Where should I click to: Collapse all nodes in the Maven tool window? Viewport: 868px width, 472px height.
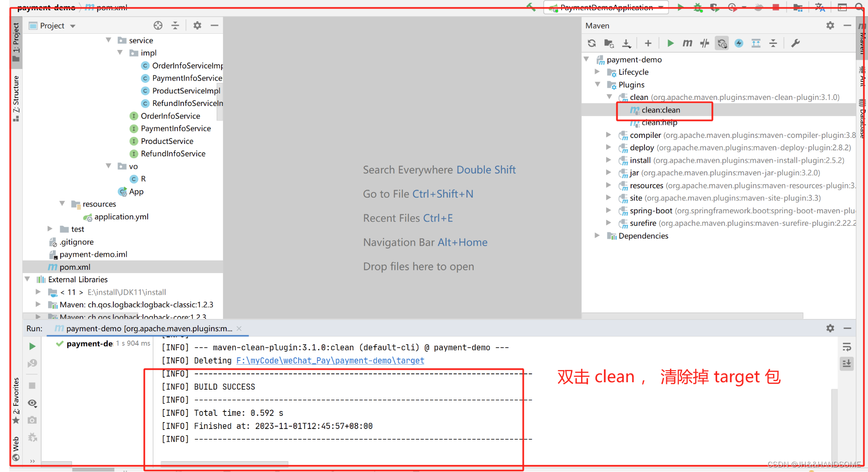click(x=773, y=43)
